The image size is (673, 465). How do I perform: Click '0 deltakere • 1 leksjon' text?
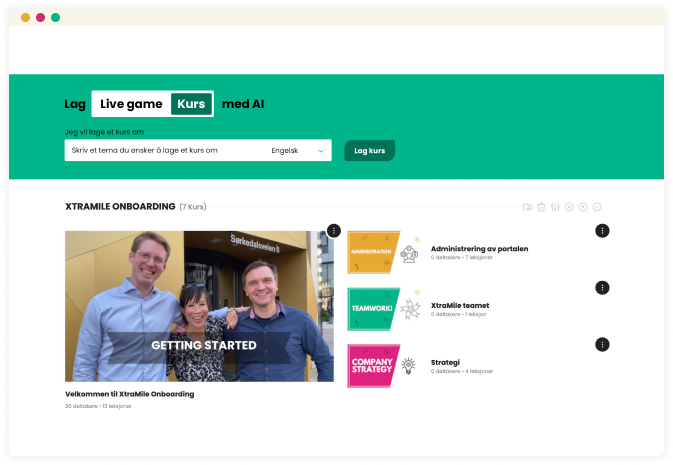[458, 314]
